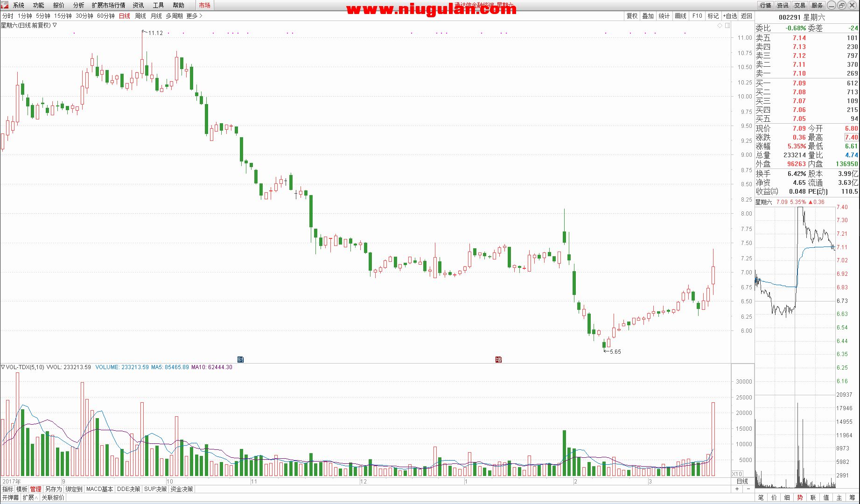
Task: Activate the 画线 drawing tool
Action: (x=681, y=16)
